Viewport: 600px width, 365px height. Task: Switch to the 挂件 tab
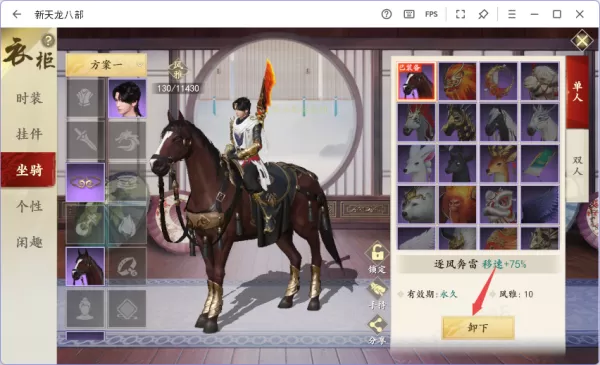tap(29, 134)
